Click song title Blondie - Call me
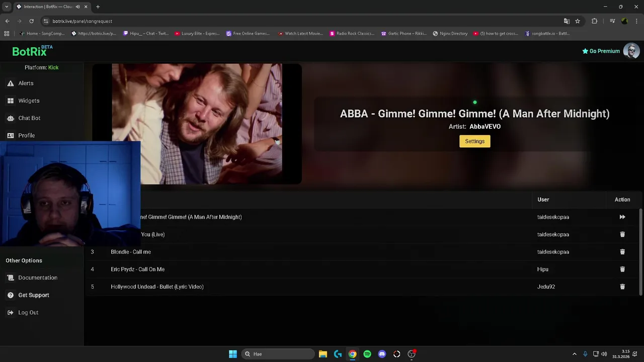The image size is (644, 362). point(131,252)
